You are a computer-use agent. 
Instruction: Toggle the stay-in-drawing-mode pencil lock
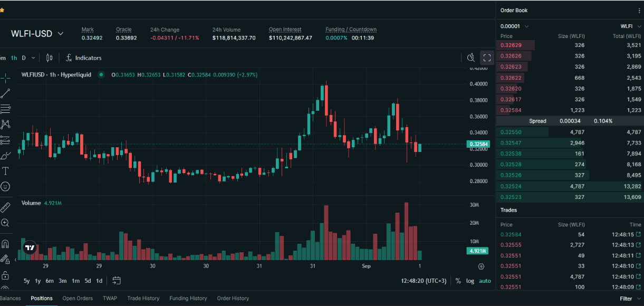5,259
